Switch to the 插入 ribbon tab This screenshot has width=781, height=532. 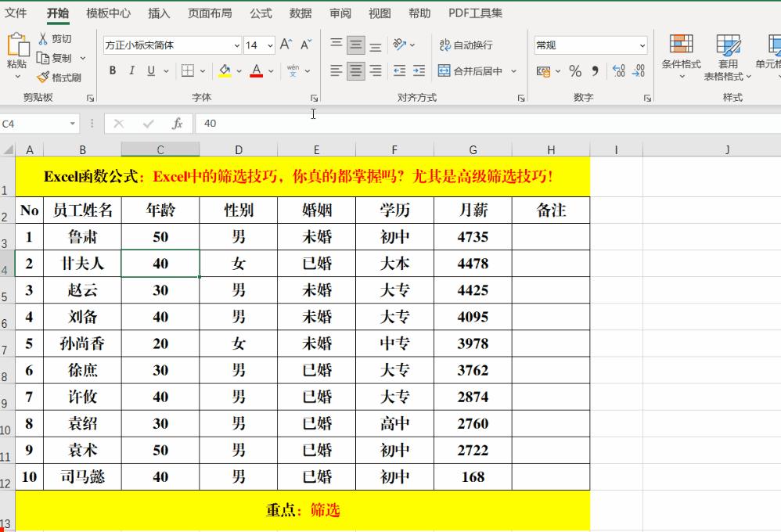tap(159, 13)
